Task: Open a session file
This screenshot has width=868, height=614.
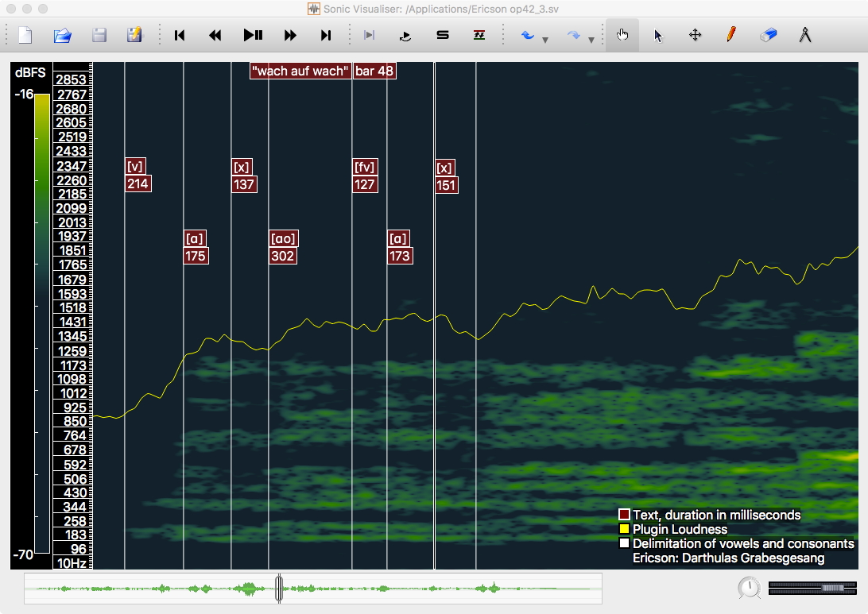Action: tap(63, 36)
